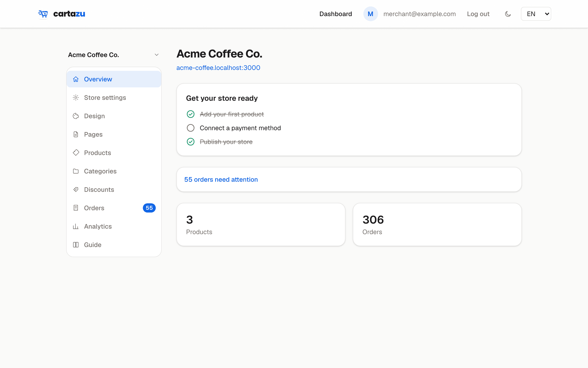Click the Orders 55 count badge
Screen dimensions: 588x368
pyautogui.click(x=149, y=208)
